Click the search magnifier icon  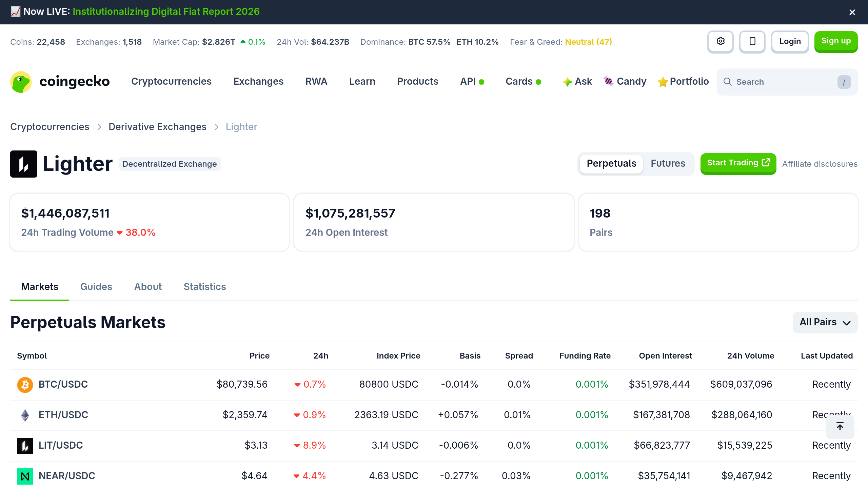(727, 82)
